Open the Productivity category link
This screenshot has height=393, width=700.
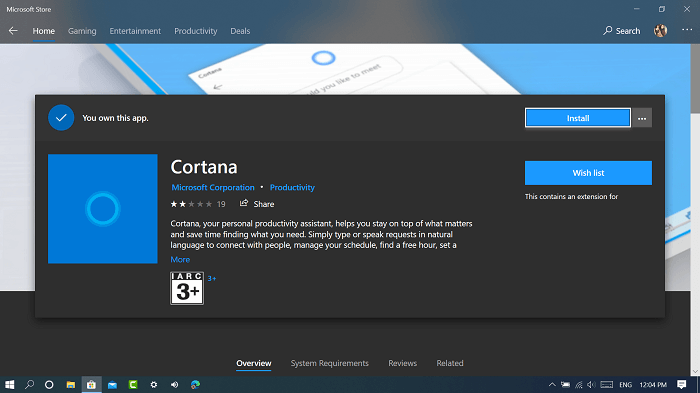coord(292,188)
